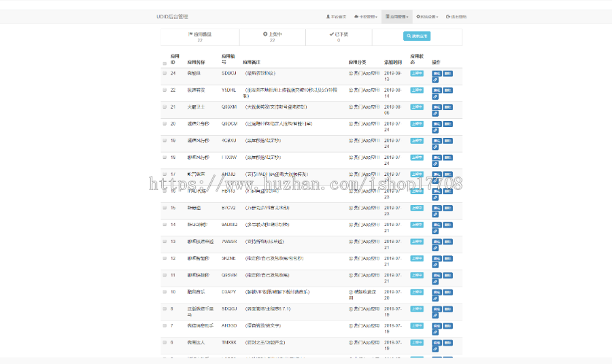This screenshot has height=364, width=612.
Task: Click the first blue edit button for app ID 22
Action: (437, 90)
